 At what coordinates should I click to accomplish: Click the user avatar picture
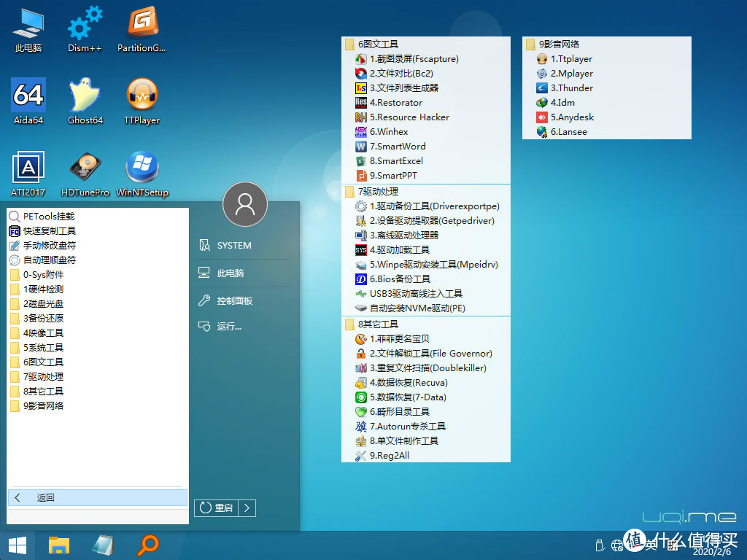(x=245, y=204)
